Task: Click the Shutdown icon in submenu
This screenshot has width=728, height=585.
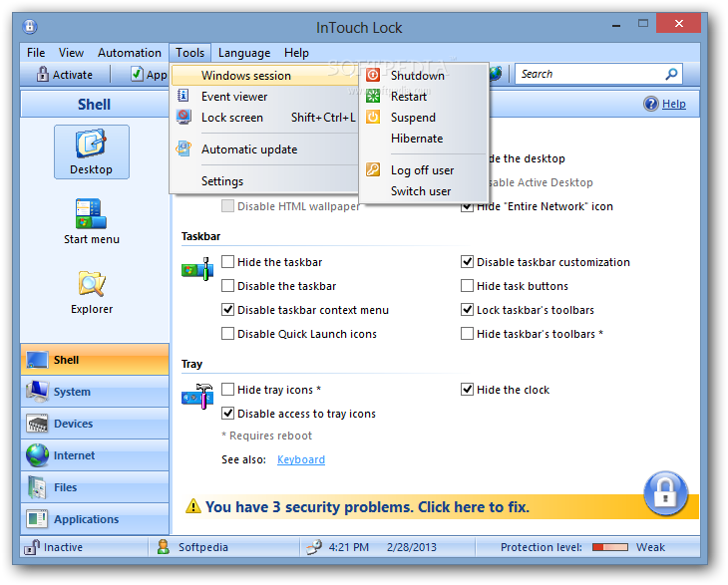Action: tap(373, 75)
